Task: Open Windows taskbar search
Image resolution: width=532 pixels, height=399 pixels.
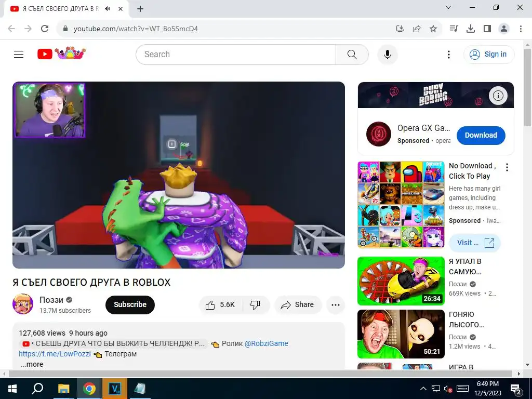Action: coord(37,389)
